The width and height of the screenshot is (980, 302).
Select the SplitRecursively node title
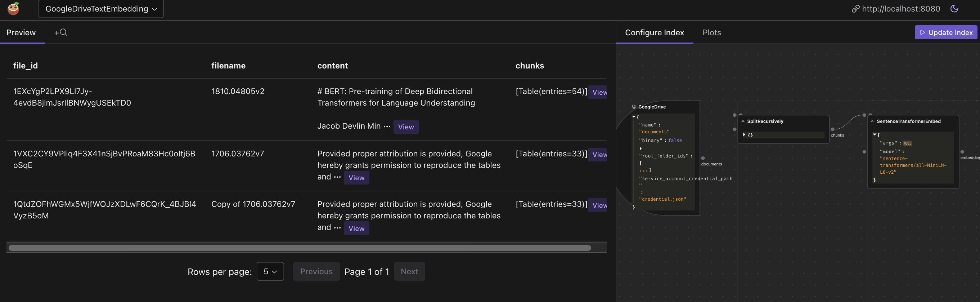[x=765, y=121]
